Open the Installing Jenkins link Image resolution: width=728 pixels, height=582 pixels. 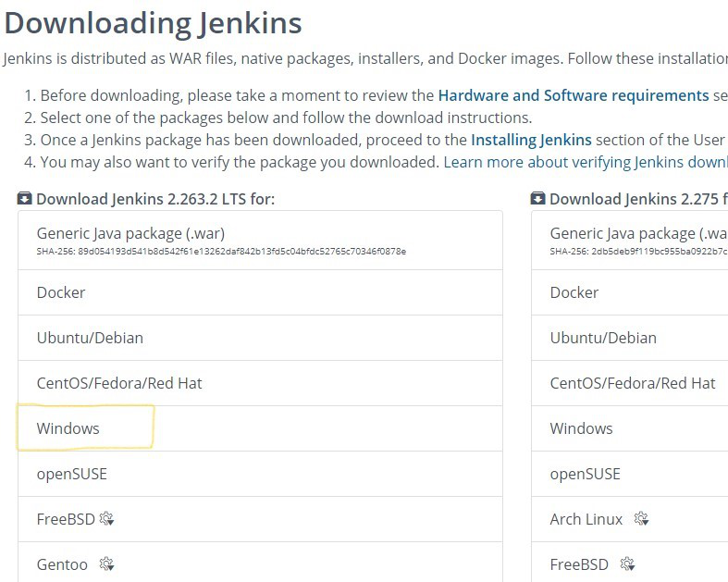(531, 140)
